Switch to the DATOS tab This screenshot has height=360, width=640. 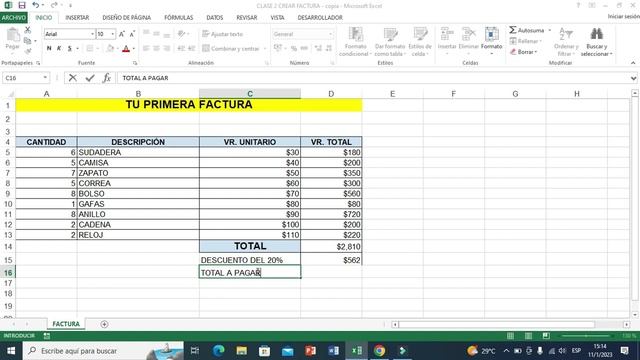pyautogui.click(x=215, y=18)
